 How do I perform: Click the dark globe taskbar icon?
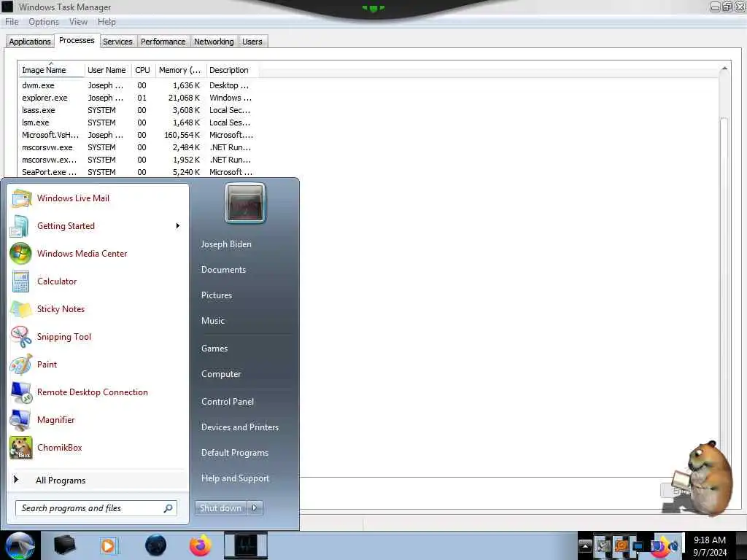(x=156, y=545)
